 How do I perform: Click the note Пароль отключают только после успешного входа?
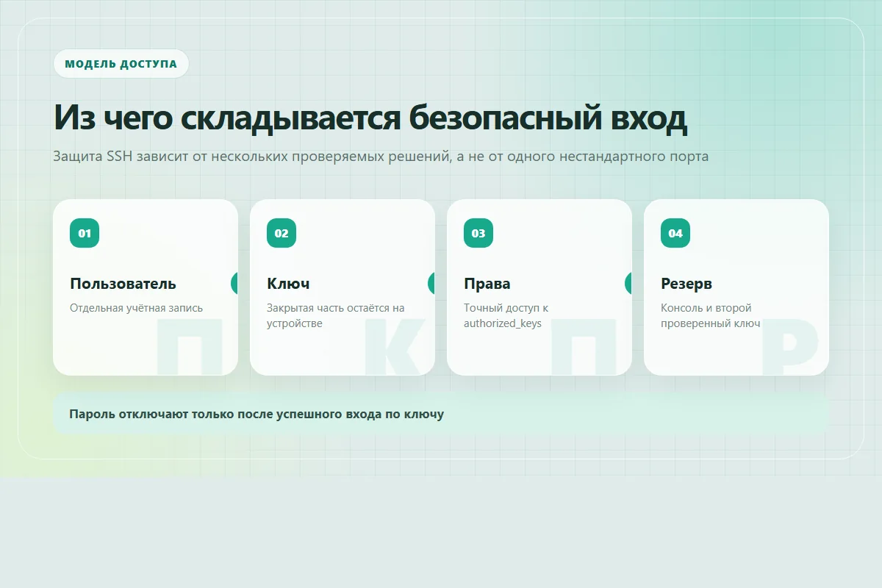pos(440,414)
